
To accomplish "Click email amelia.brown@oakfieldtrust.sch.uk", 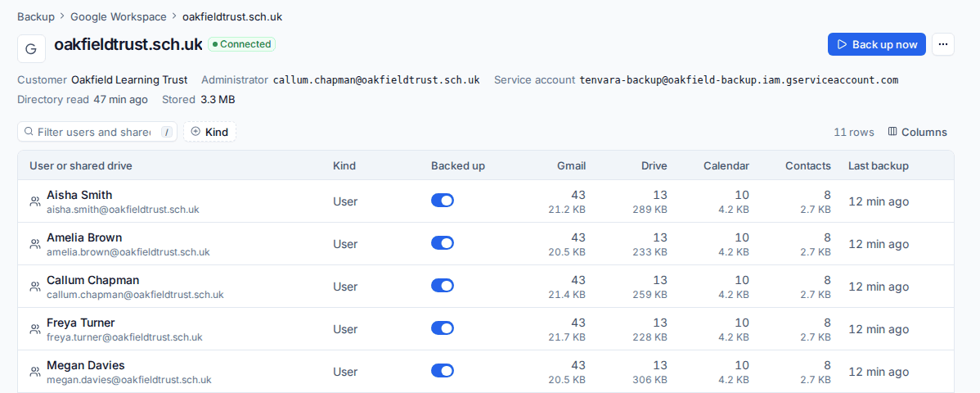I will click(128, 252).
